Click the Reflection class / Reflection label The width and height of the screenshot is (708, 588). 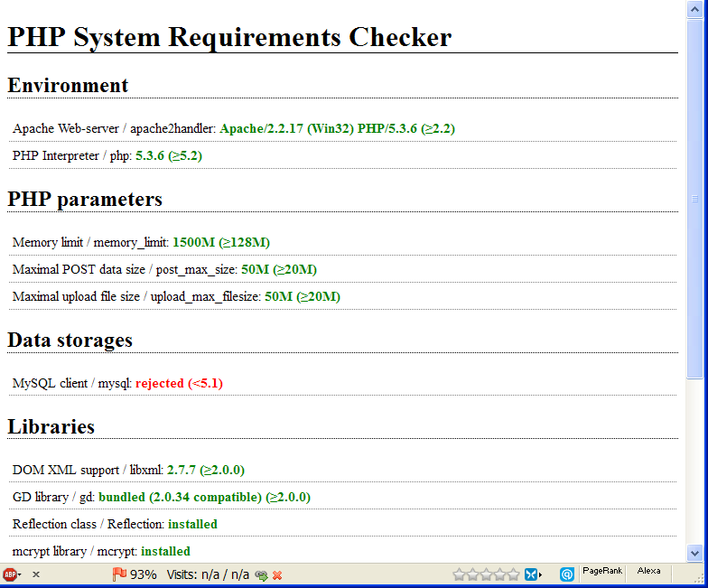click(x=88, y=524)
